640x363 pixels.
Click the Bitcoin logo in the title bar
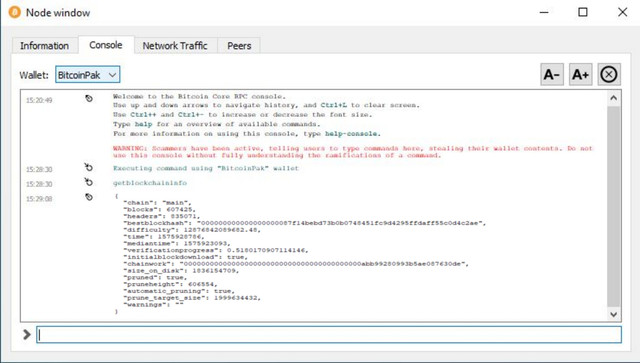pyautogui.click(x=15, y=12)
